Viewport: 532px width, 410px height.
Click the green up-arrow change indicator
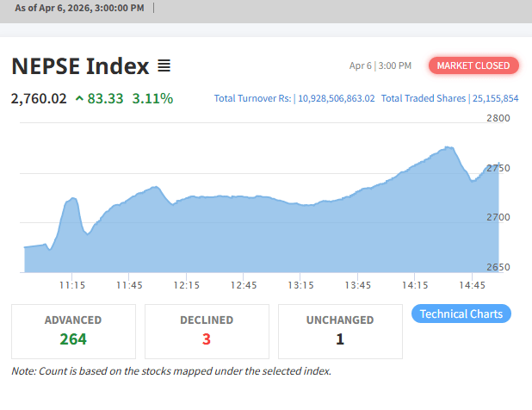pos(79,99)
